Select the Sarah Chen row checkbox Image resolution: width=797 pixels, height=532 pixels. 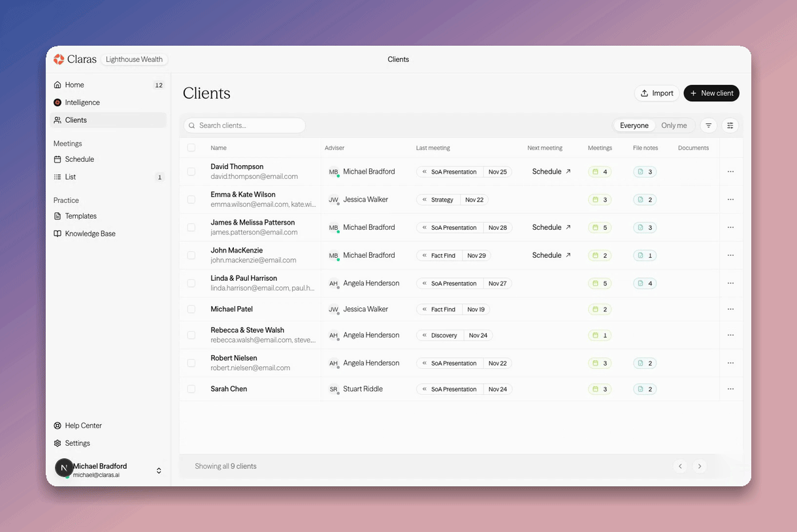[x=191, y=389]
